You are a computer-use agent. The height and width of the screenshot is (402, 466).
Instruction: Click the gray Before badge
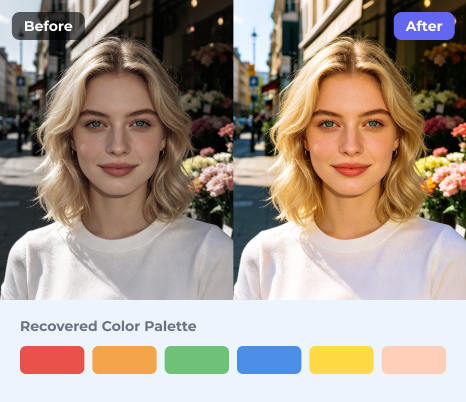pos(48,26)
